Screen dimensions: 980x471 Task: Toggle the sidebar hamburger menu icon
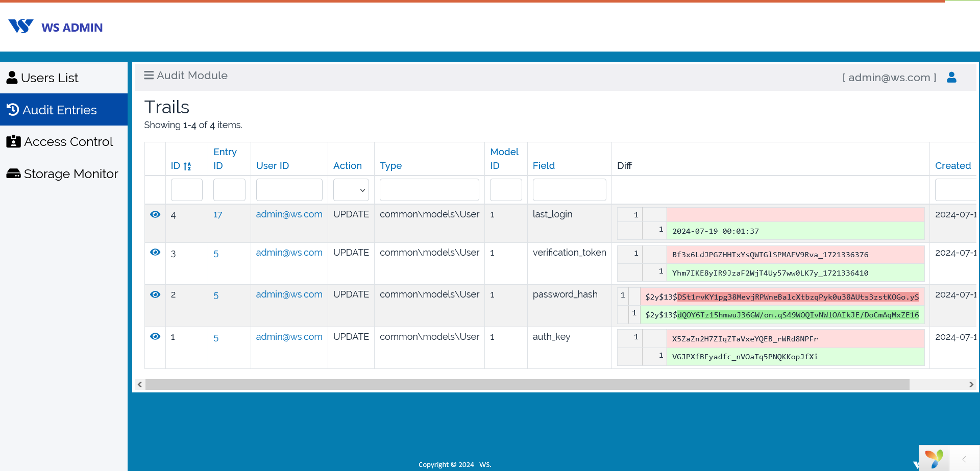click(x=149, y=76)
